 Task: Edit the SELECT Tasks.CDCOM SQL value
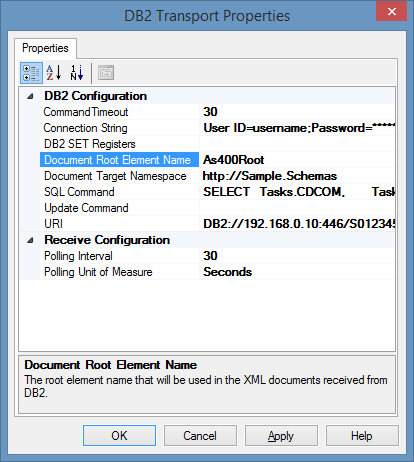click(297, 192)
